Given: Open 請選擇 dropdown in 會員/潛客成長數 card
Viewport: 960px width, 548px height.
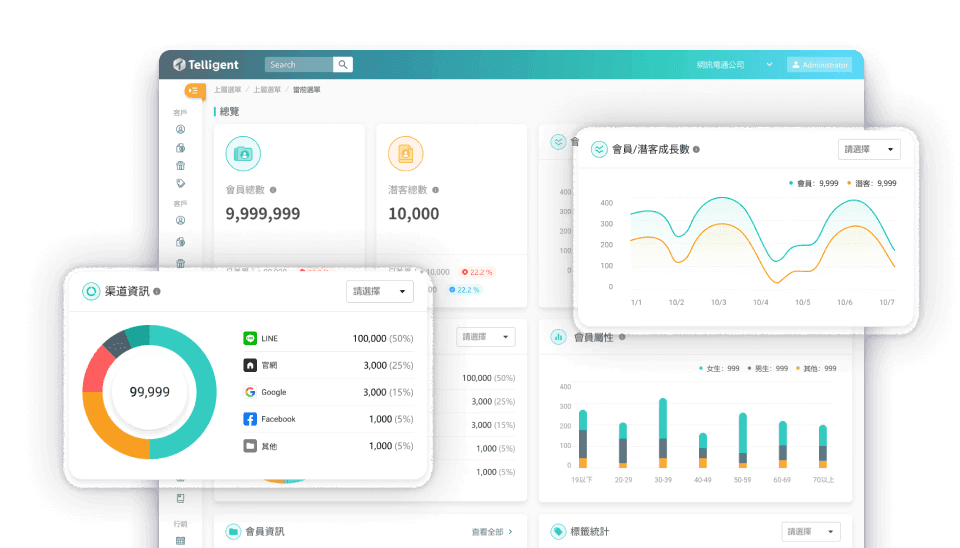Looking at the screenshot, I should tap(869, 149).
